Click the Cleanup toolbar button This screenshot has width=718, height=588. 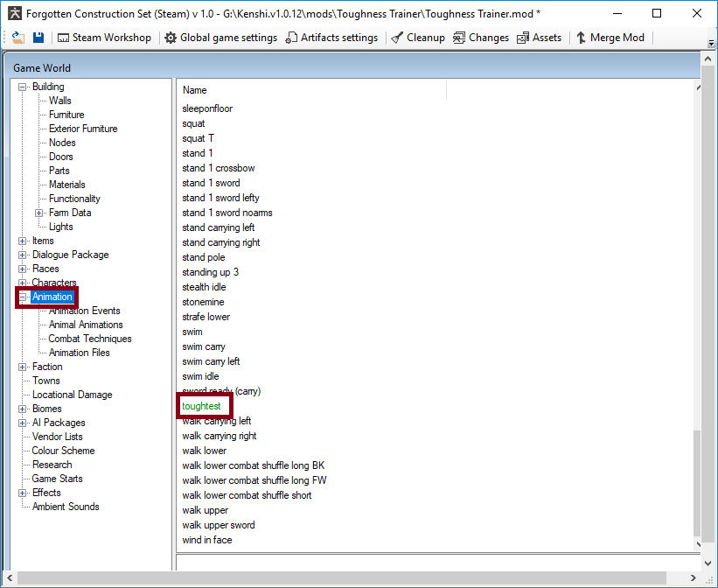click(419, 38)
